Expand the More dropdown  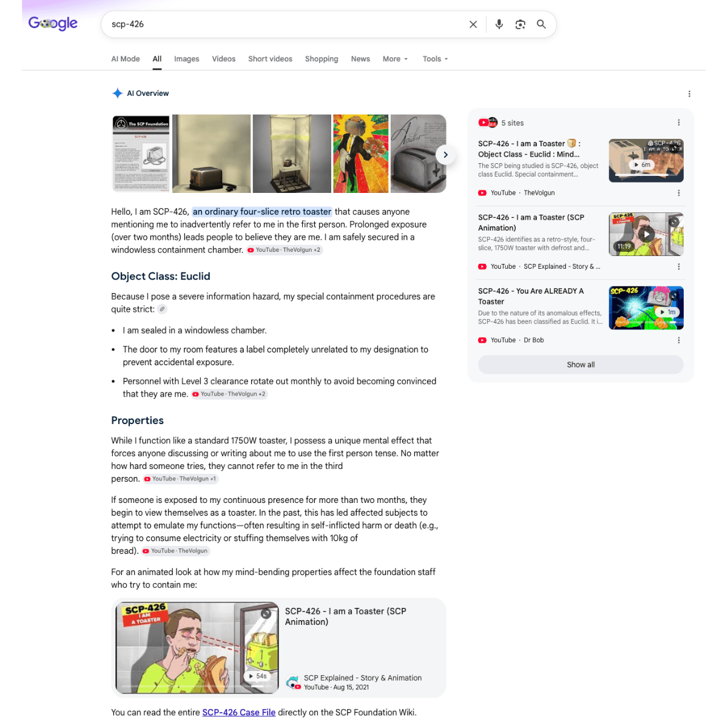395,59
